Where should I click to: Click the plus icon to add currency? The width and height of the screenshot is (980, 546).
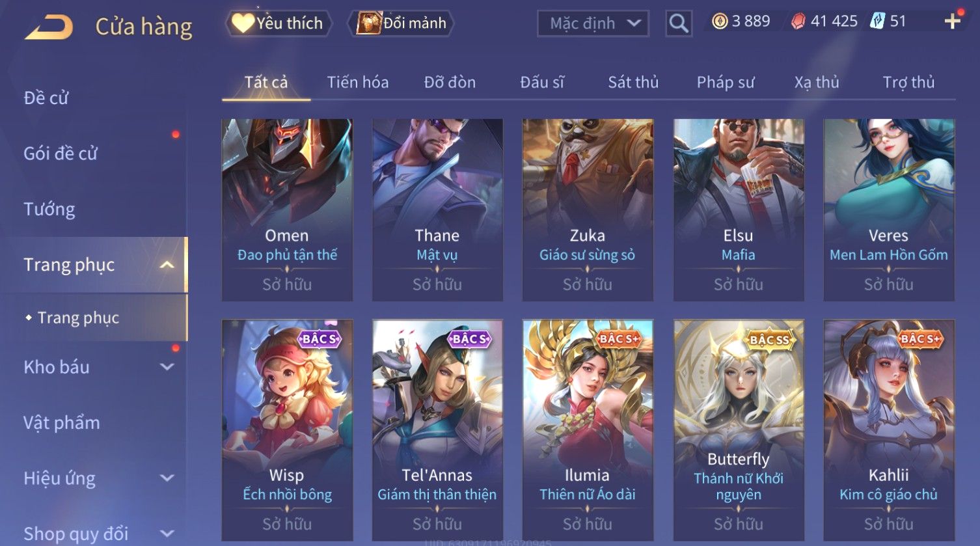[953, 21]
